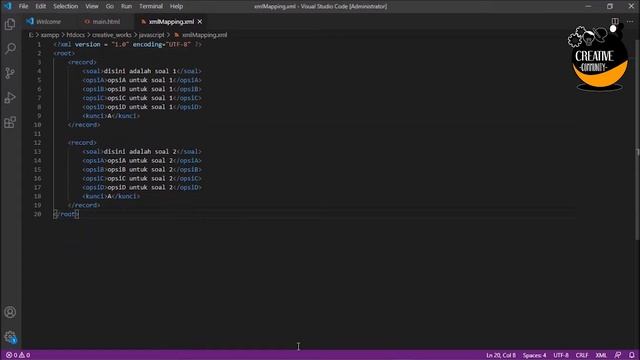
Task: Open the Explorer view in activity bar
Action: pyautogui.click(x=10, y=24)
